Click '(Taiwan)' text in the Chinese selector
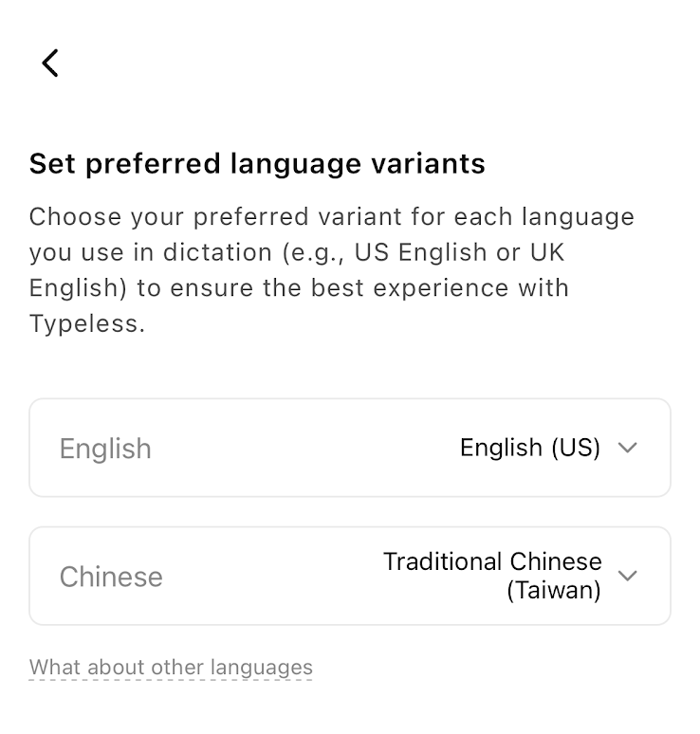This screenshot has width=700, height=734. point(554,591)
